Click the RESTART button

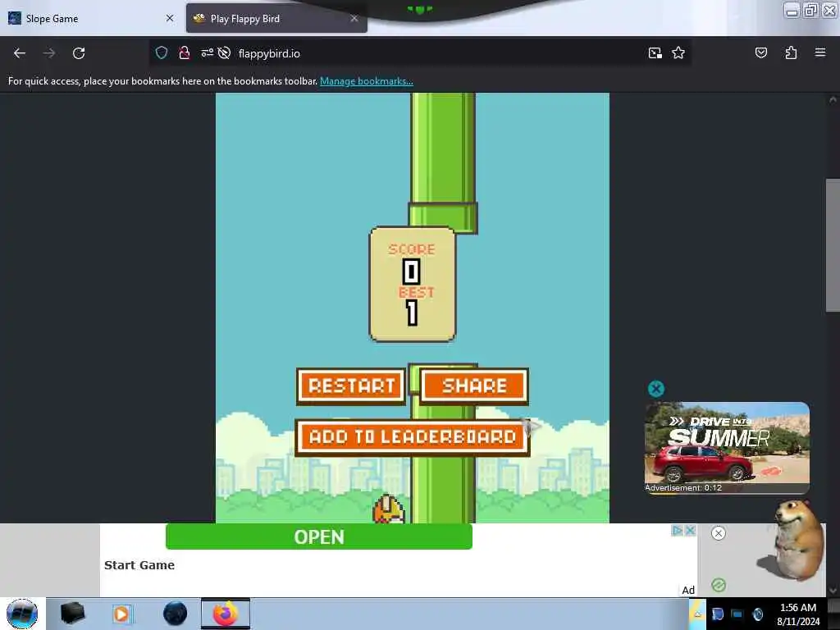[351, 386]
